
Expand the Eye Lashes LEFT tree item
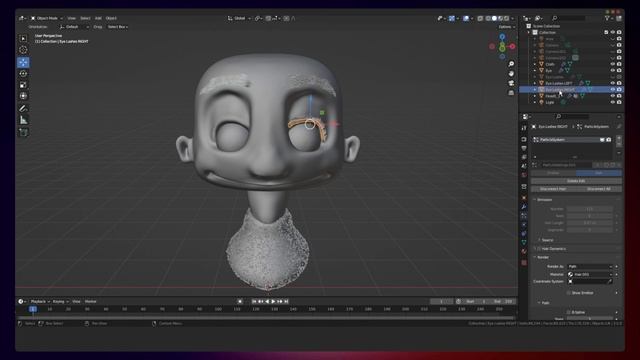[535, 83]
